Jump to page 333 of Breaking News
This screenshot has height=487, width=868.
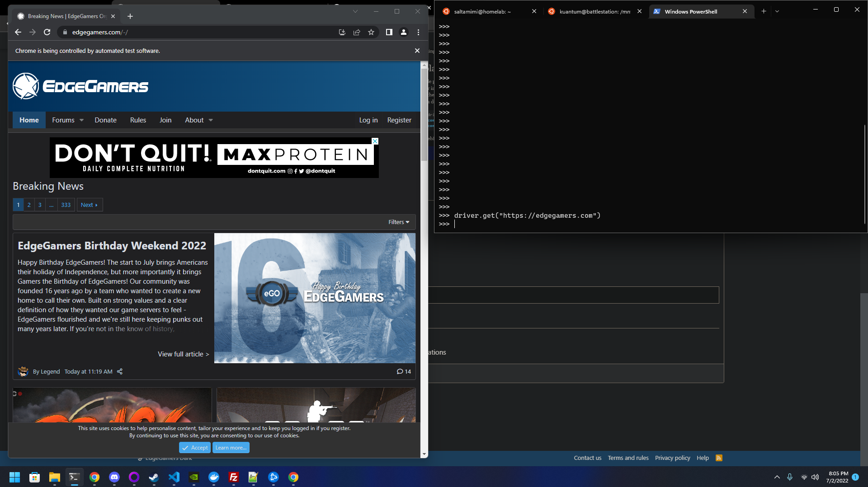pos(66,205)
